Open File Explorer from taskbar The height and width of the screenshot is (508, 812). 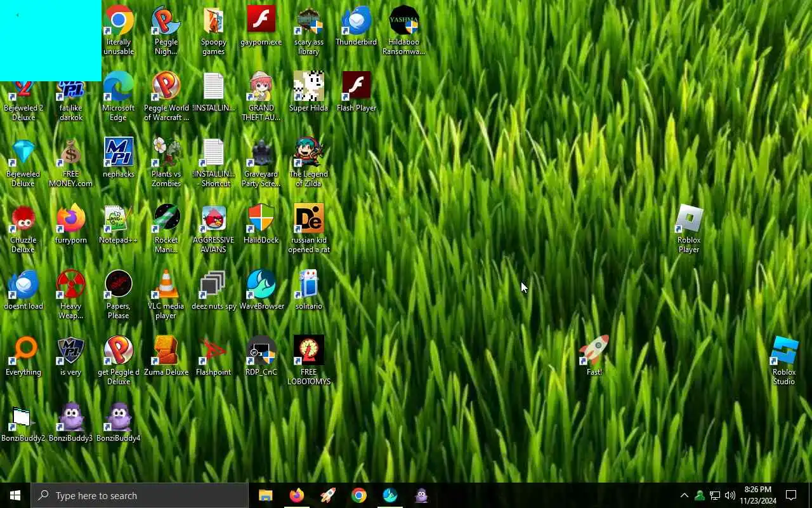click(265, 495)
